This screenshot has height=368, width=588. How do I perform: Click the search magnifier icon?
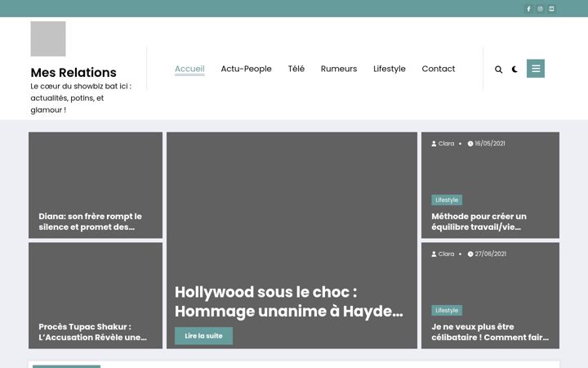click(x=498, y=69)
